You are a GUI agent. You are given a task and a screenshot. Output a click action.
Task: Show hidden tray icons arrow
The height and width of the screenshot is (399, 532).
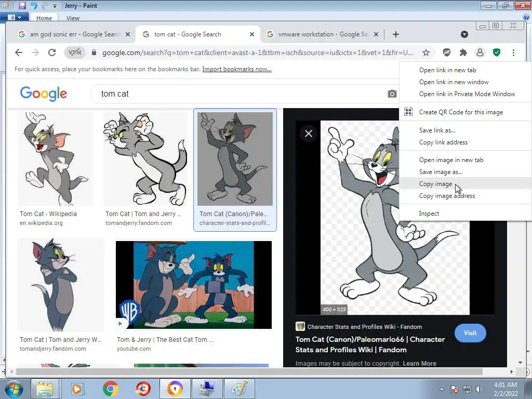[442, 389]
